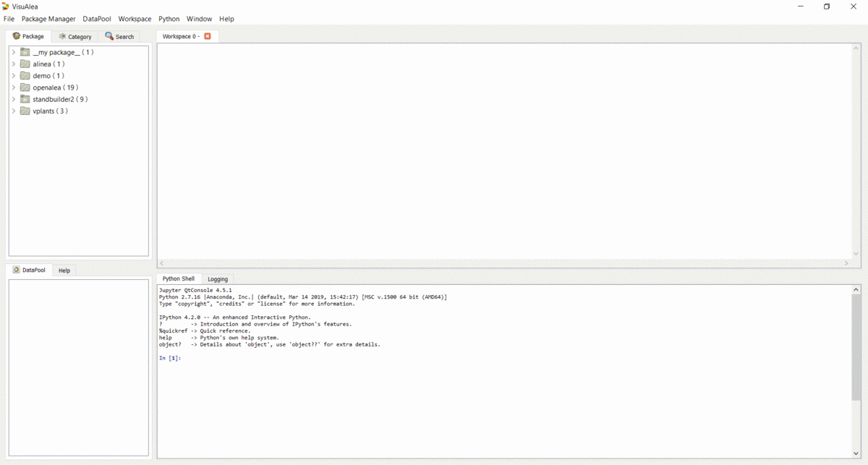Click the Search magnifier icon

[109, 36]
